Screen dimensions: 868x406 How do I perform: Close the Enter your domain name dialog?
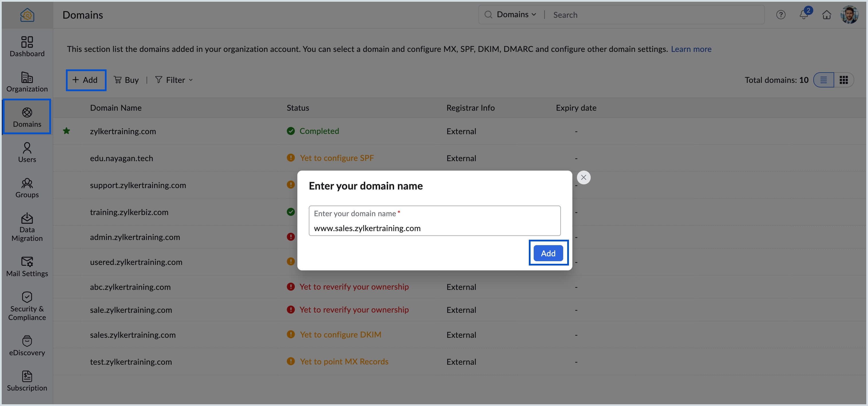(x=584, y=177)
